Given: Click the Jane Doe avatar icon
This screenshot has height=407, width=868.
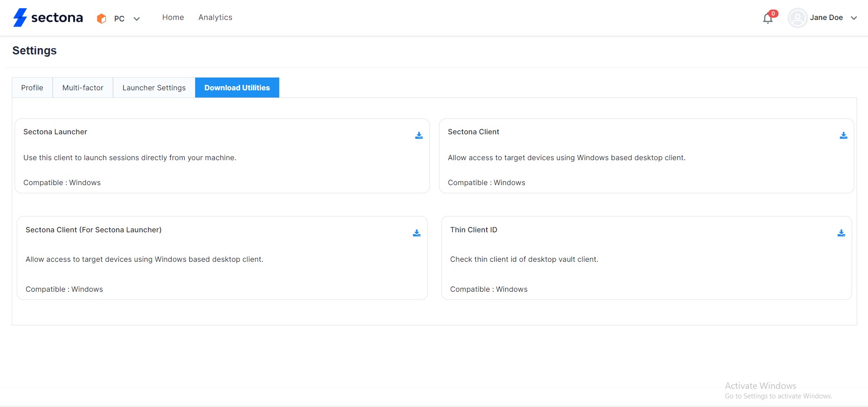Looking at the screenshot, I should click(797, 18).
